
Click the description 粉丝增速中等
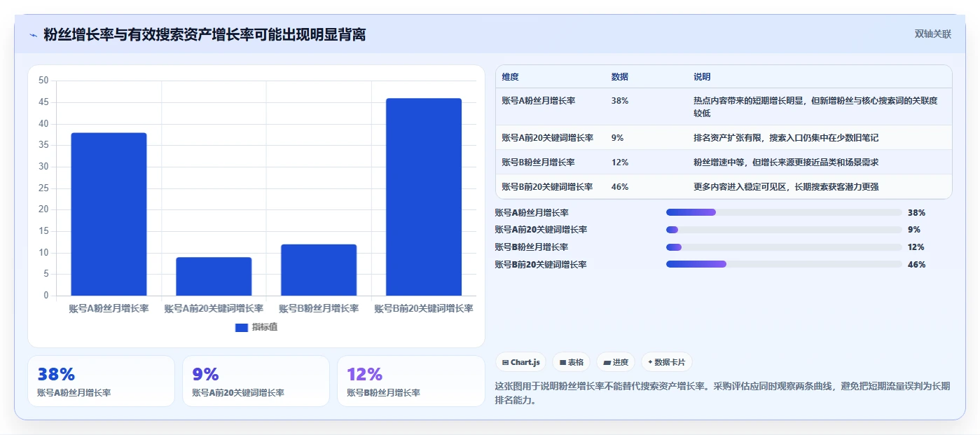[786, 163]
